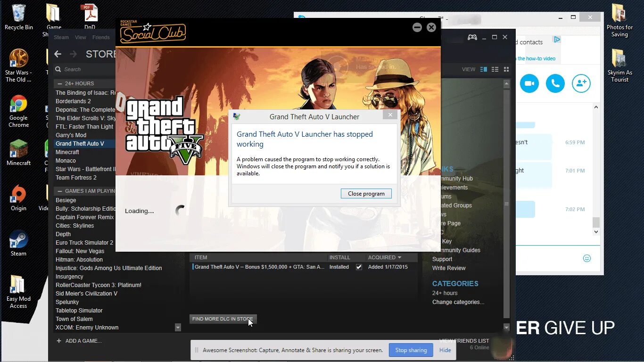The image size is (644, 362).
Task: Click the Skype chat scrollbar thumb
Action: [596, 222]
